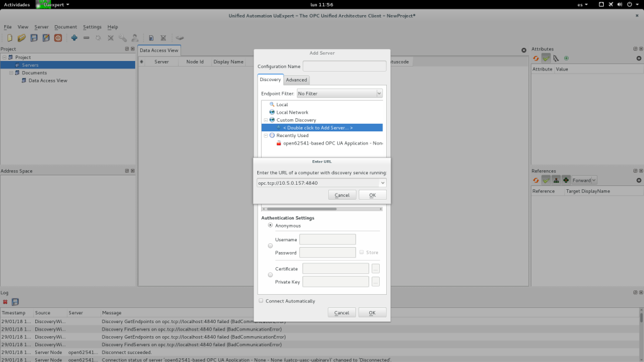Click the discovery URL text field

(x=318, y=183)
